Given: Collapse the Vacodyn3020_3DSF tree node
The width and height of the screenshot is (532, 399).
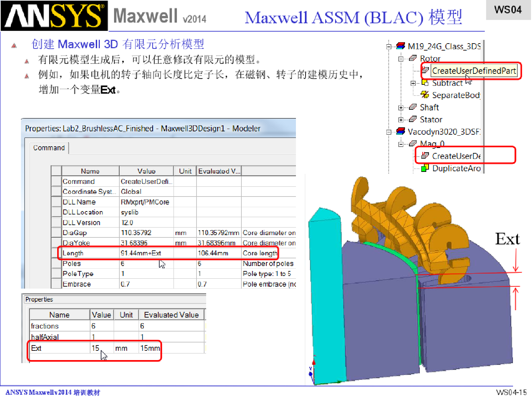Looking at the screenshot, I should (389, 132).
